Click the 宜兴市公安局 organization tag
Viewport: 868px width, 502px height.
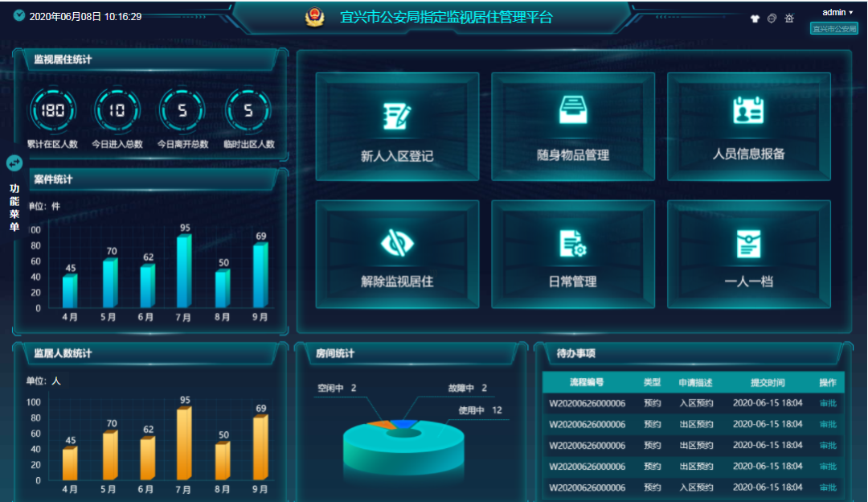[833, 29]
